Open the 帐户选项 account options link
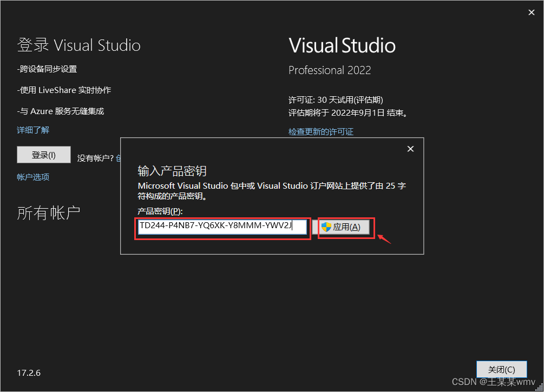Screen dimensions: 544x392 [33, 177]
